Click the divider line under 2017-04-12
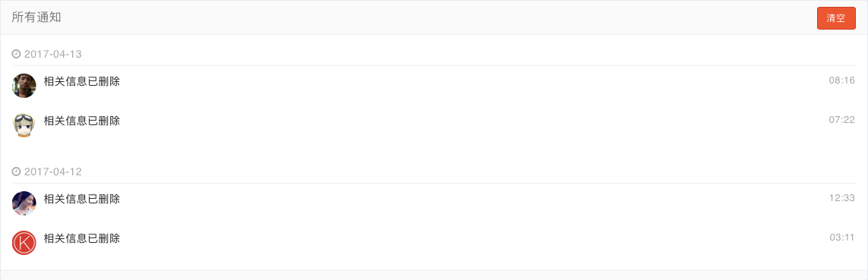The width and height of the screenshot is (868, 280). click(x=434, y=184)
